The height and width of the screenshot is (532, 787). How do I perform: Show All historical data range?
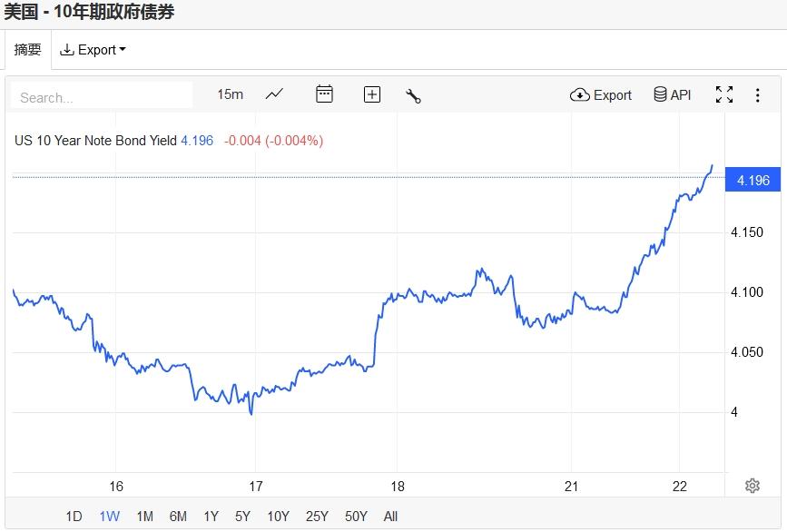click(x=390, y=517)
